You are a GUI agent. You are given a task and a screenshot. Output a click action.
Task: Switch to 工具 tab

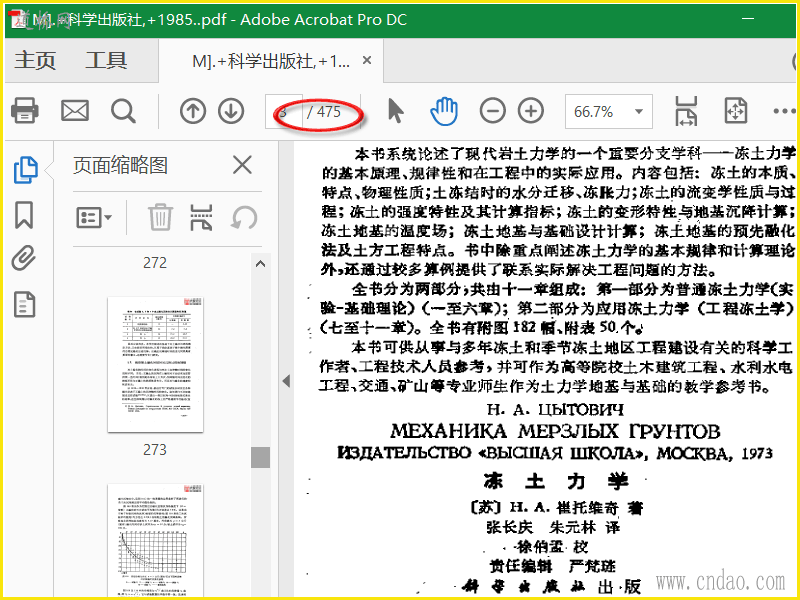106,60
